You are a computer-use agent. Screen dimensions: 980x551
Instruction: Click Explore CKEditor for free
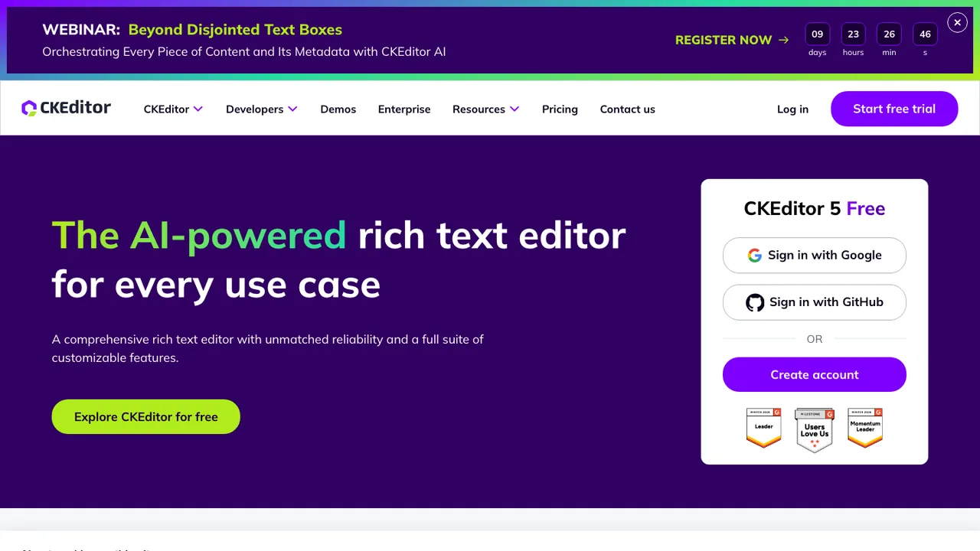pos(145,416)
